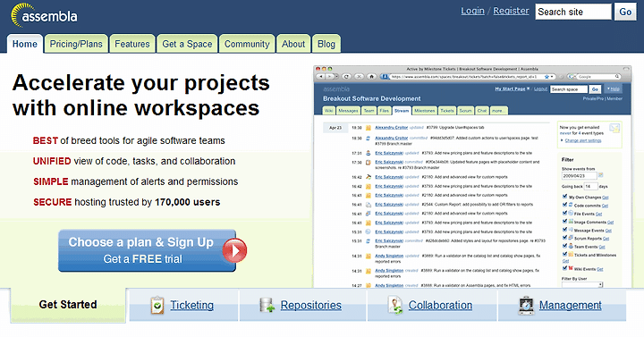This screenshot has width=644, height=337.
Task: Click the bookmark star in the pictured address bar
Action: coord(547,77)
